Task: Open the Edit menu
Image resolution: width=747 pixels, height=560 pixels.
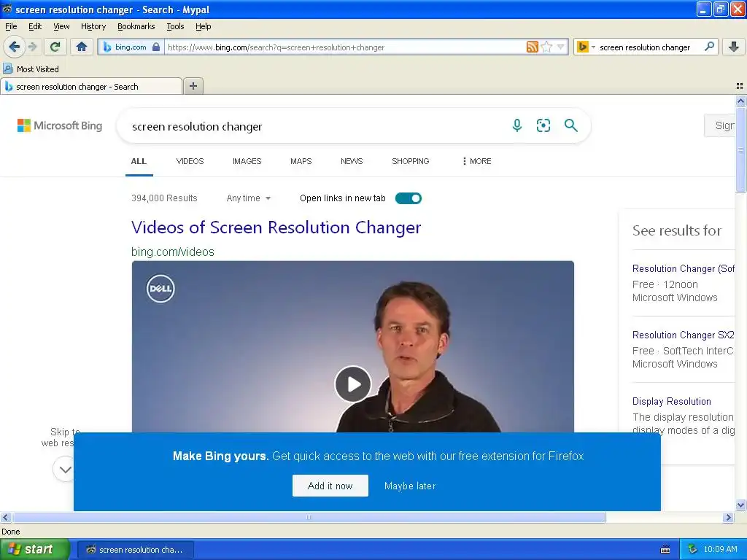Action: [x=35, y=26]
